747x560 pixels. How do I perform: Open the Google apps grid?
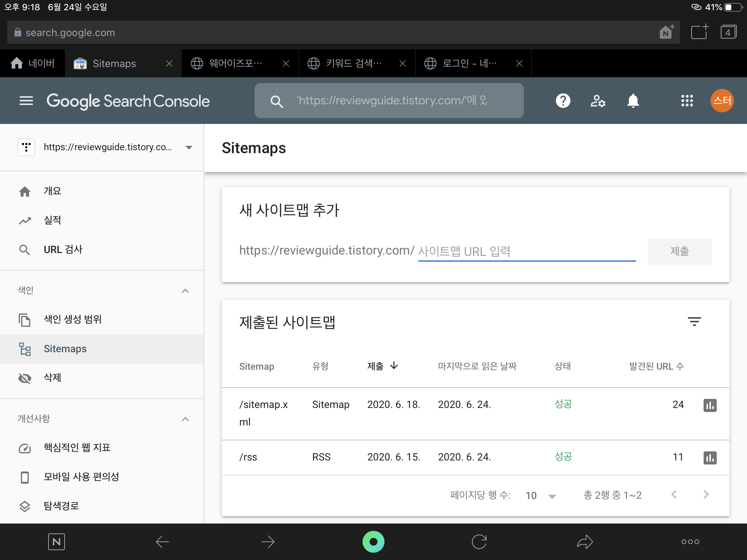click(x=687, y=101)
